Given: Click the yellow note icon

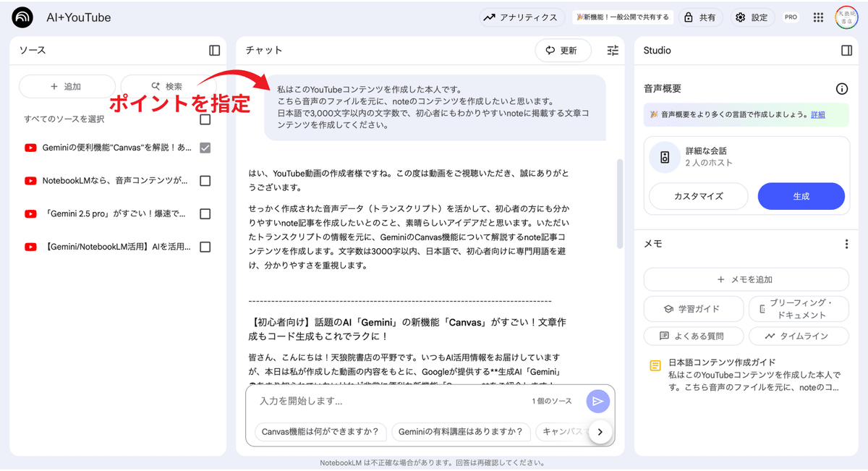Looking at the screenshot, I should click(x=655, y=365).
